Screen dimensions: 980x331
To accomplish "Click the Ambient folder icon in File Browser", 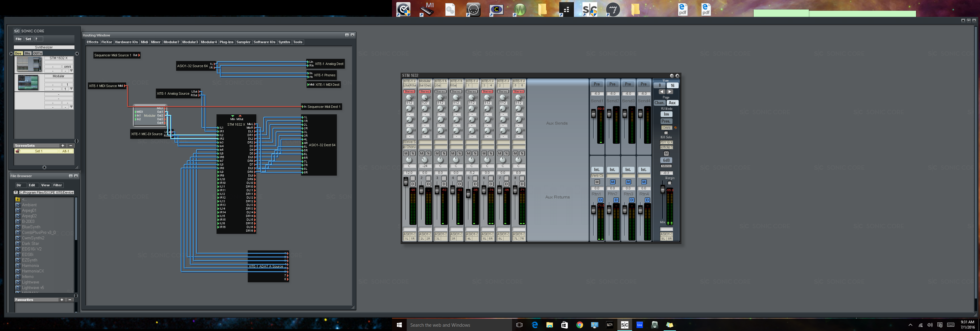I will point(17,205).
